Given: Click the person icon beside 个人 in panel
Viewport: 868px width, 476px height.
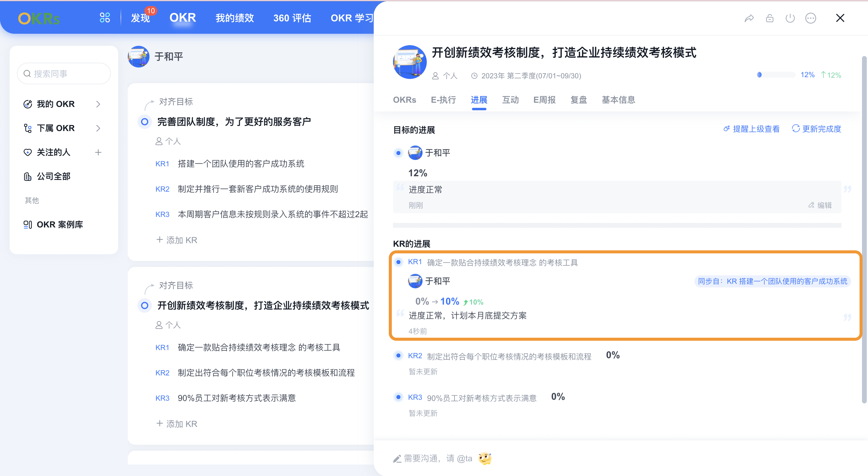Looking at the screenshot, I should (x=435, y=76).
